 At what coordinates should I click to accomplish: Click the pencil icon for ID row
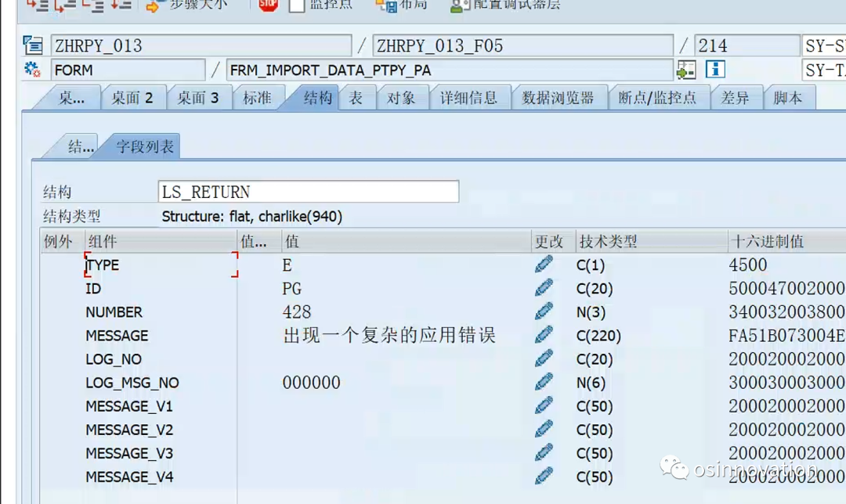(544, 288)
